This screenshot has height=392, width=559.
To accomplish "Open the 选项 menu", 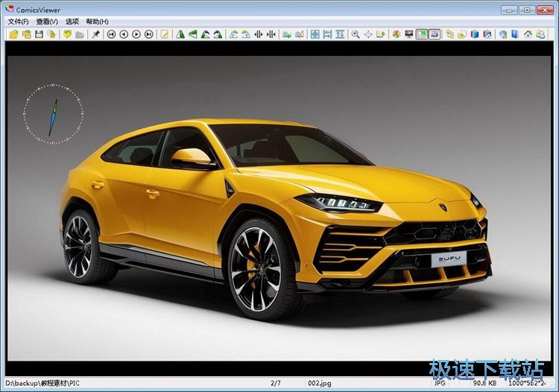I will (72, 22).
